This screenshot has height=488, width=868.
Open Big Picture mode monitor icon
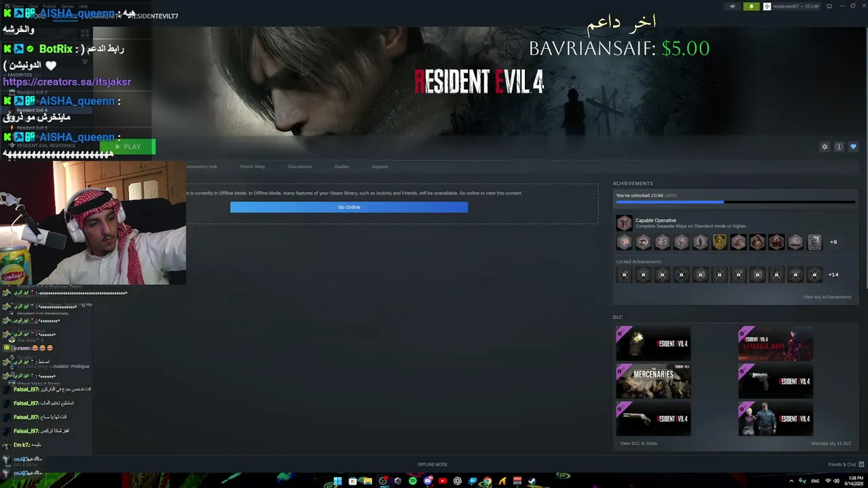(x=829, y=6)
